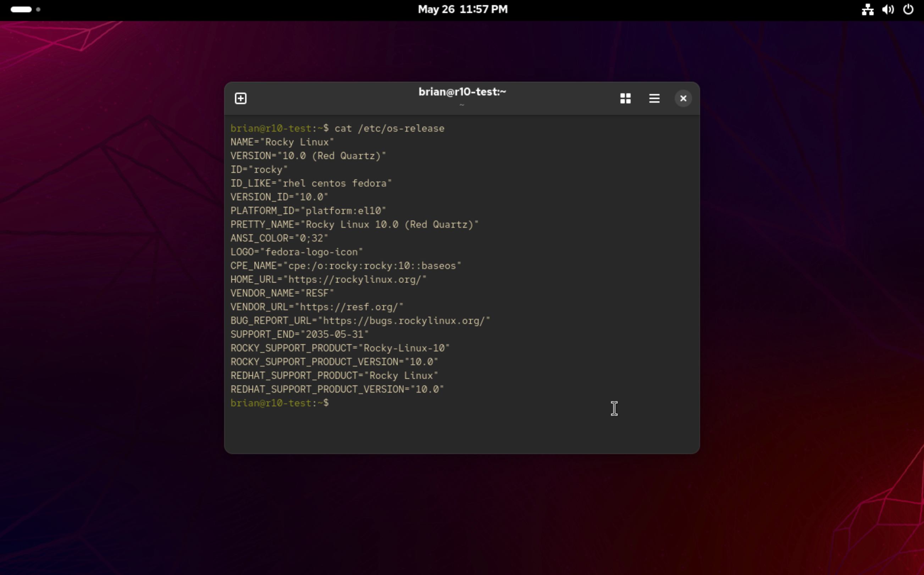Click the volume speaker icon
The width and height of the screenshot is (924, 575).
[x=888, y=10]
